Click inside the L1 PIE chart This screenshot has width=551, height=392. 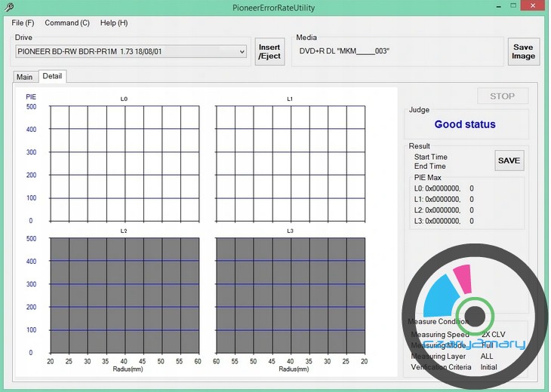coord(290,164)
